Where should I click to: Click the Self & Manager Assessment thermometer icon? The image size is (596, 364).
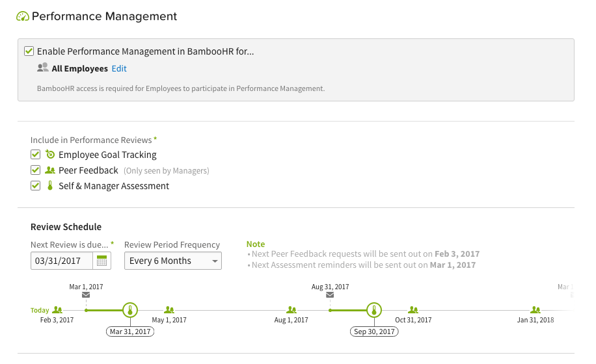50,186
